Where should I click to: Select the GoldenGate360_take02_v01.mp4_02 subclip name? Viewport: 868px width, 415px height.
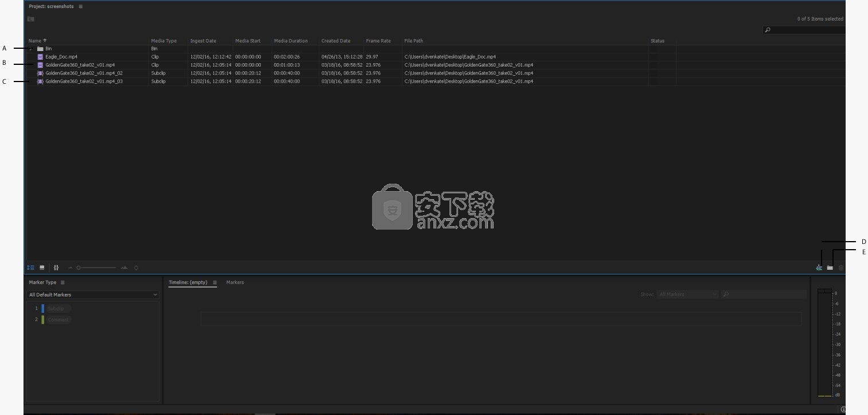click(84, 73)
